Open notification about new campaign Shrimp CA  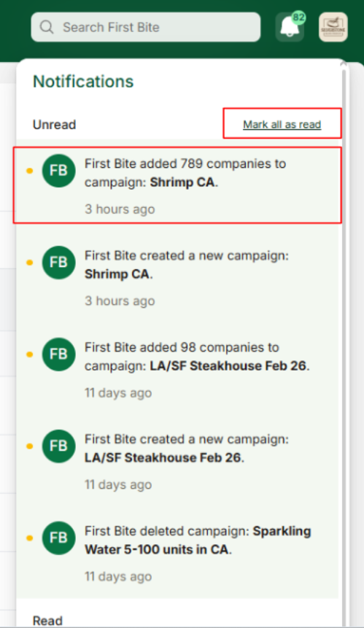[x=177, y=278]
